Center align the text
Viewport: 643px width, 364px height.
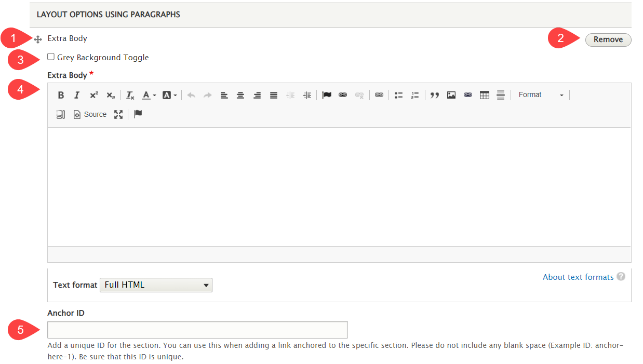click(240, 95)
